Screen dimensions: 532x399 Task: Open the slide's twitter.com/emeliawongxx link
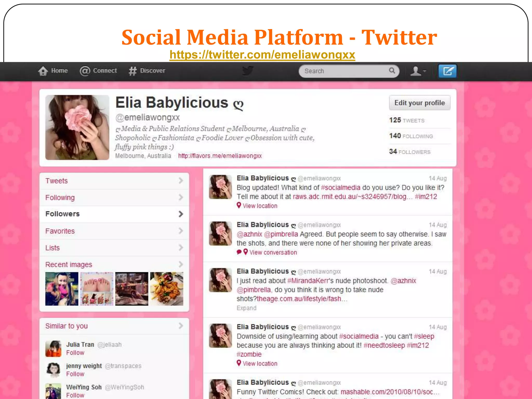(x=262, y=55)
